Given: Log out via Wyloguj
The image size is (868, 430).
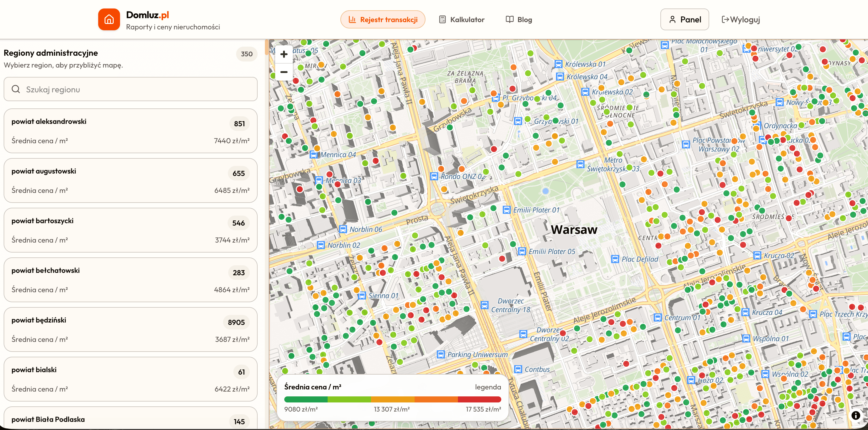Looking at the screenshot, I should point(741,19).
